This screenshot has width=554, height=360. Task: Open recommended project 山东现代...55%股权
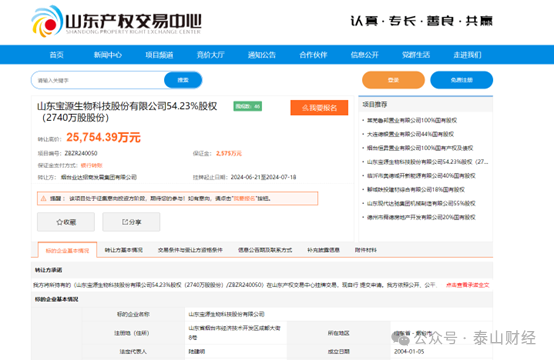421,203
